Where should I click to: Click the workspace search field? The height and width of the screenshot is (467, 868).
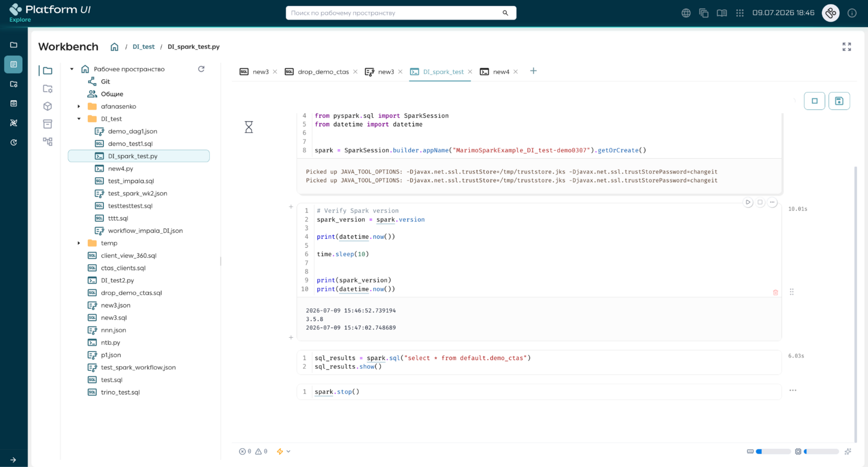click(x=401, y=13)
